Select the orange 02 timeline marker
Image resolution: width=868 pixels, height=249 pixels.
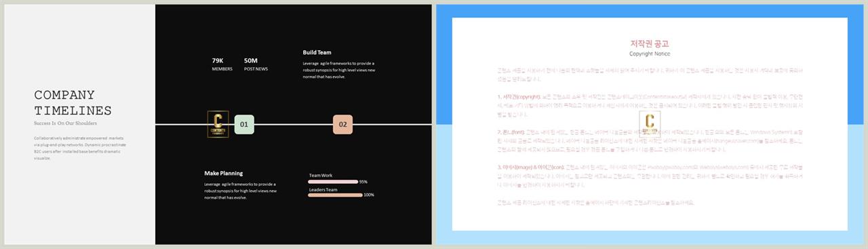[x=342, y=124]
